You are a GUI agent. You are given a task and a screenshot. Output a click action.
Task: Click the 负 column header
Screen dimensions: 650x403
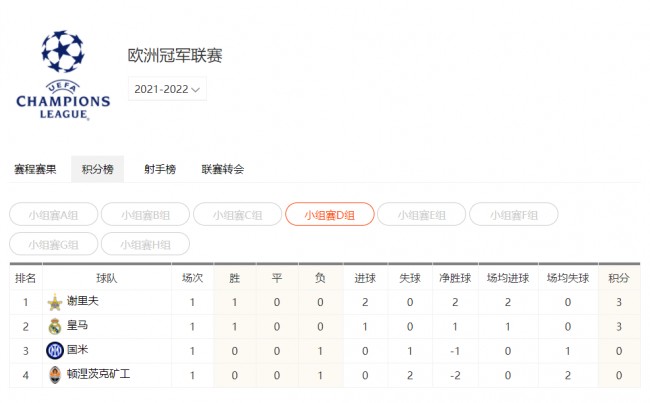tap(320, 278)
